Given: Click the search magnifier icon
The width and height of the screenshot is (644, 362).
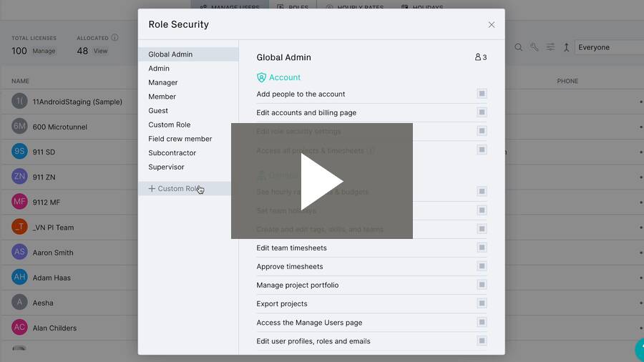Looking at the screenshot, I should [518, 48].
